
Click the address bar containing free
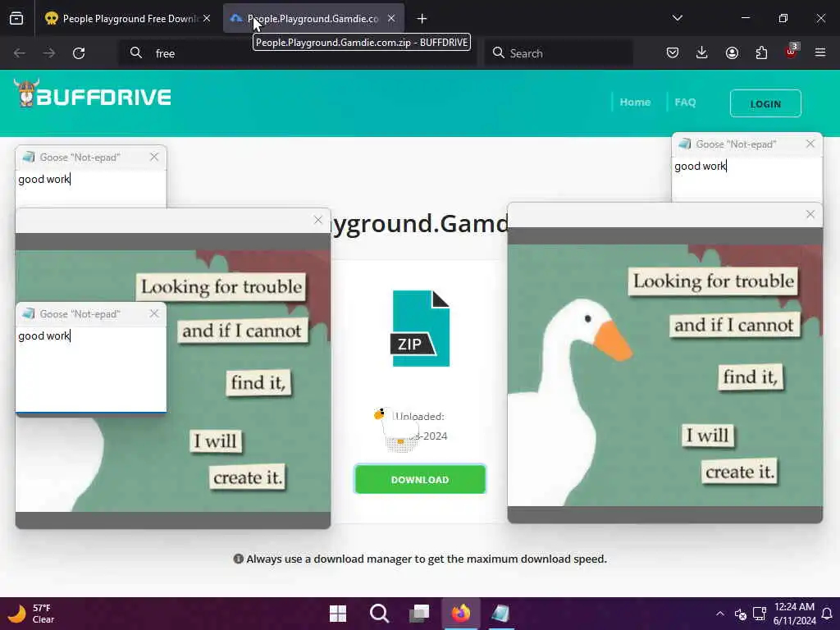(297, 53)
